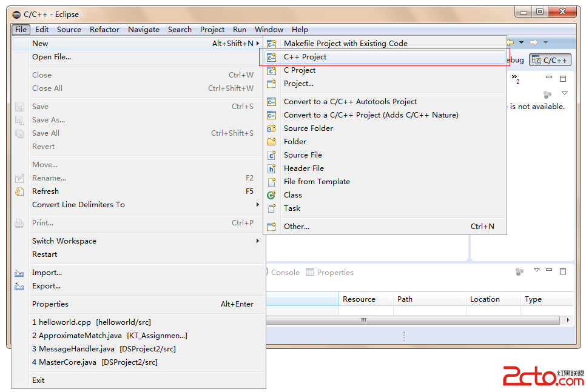This screenshot has width=586, height=392.
Task: Click the Resource column header
Action: point(366,299)
